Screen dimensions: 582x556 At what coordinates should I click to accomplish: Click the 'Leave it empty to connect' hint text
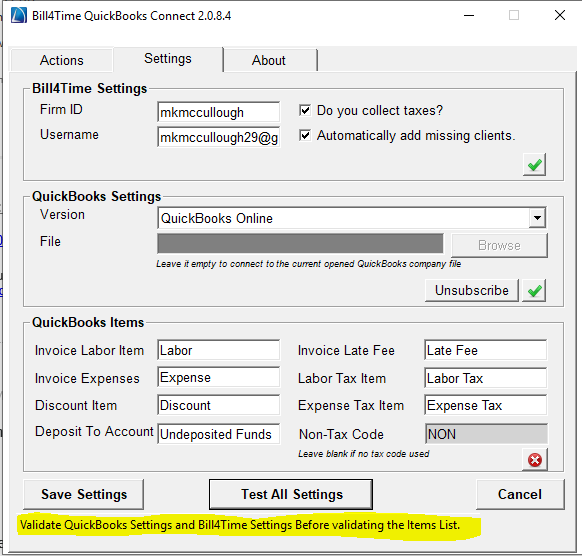coord(308,264)
